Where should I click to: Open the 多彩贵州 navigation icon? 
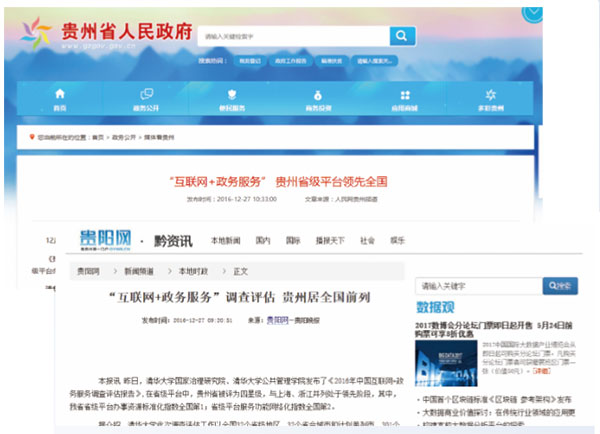489,98
